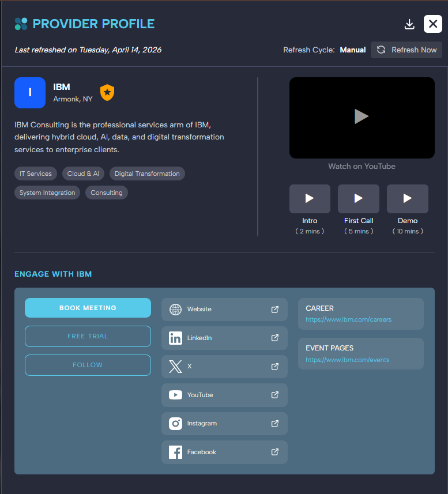The image size is (448, 494).
Task: Click the IBM company name
Action: click(x=62, y=87)
